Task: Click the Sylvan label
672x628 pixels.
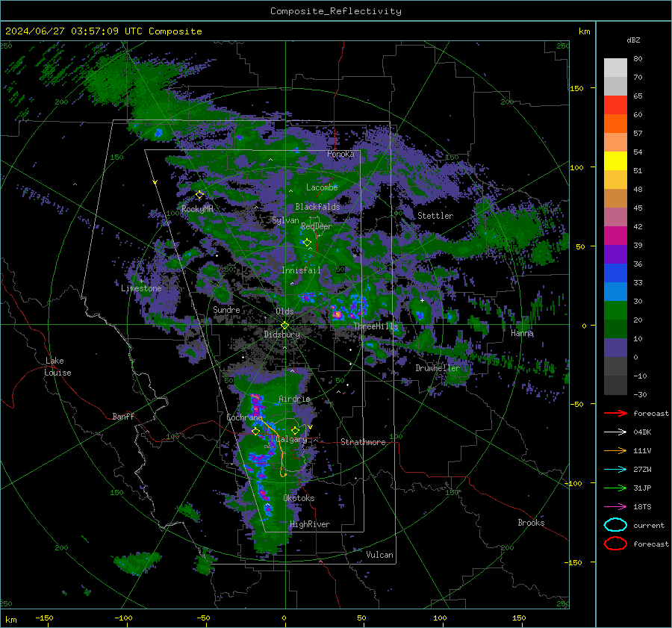Action: [x=285, y=220]
